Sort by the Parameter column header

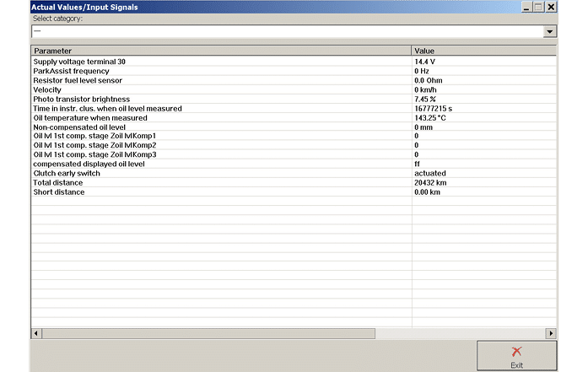[221, 51]
